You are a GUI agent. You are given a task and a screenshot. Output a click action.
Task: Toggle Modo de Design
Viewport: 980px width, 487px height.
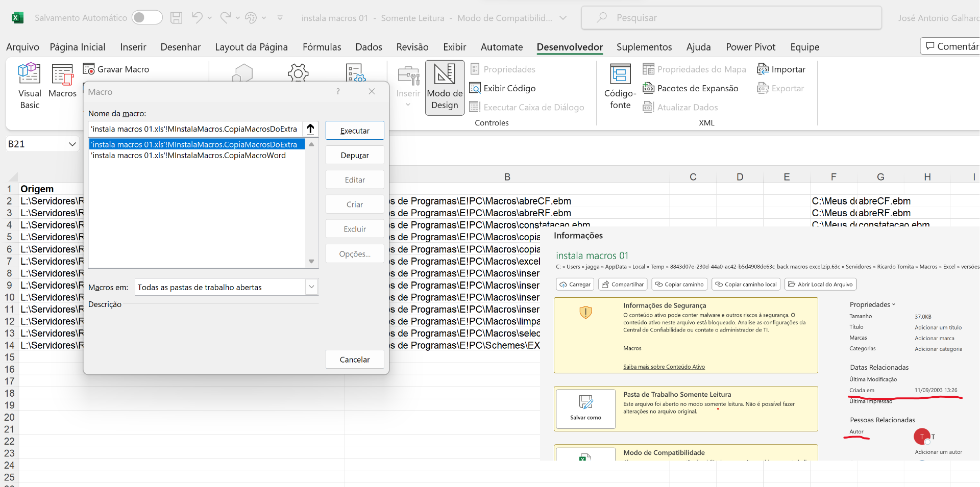coord(445,87)
